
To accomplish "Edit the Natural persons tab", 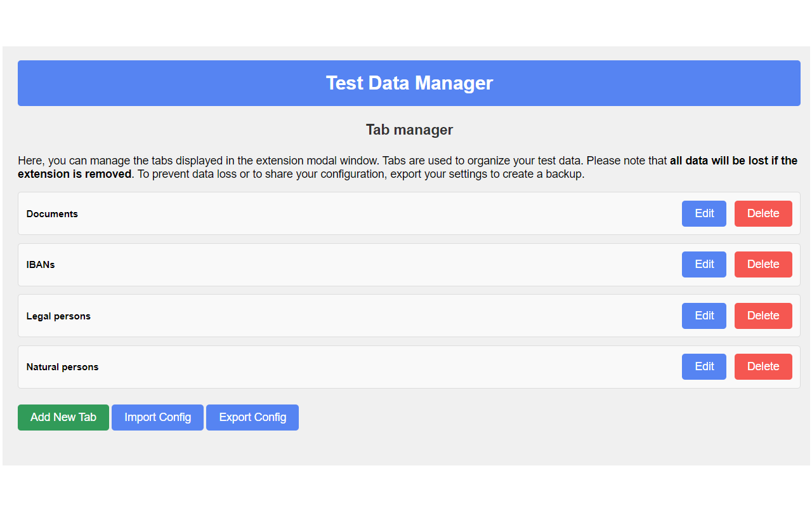I will [x=704, y=366].
